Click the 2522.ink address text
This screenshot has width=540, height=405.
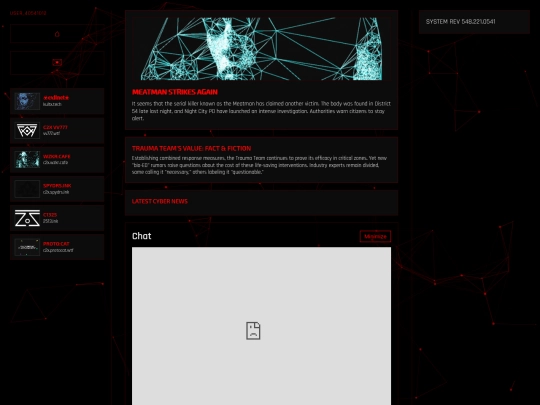pyautogui.click(x=51, y=221)
